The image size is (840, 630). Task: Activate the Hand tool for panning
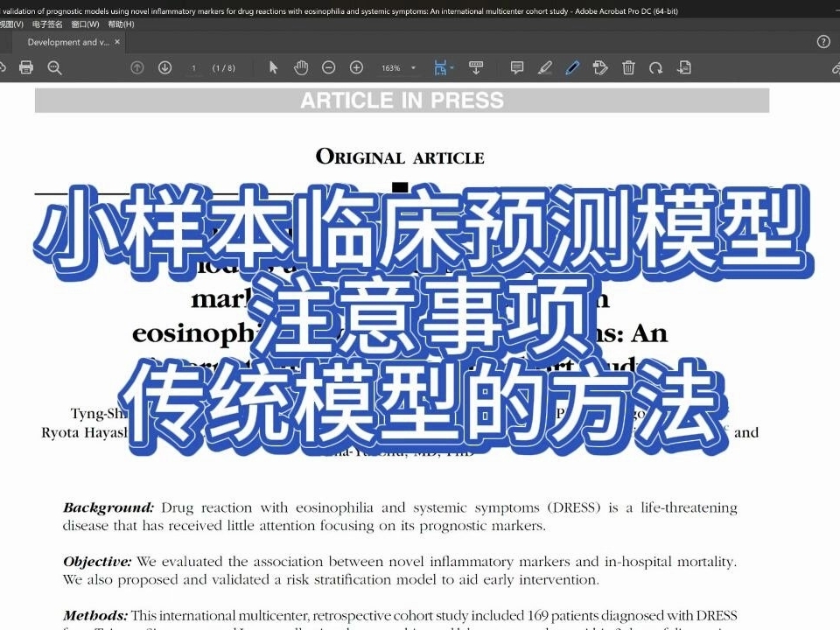pyautogui.click(x=300, y=67)
